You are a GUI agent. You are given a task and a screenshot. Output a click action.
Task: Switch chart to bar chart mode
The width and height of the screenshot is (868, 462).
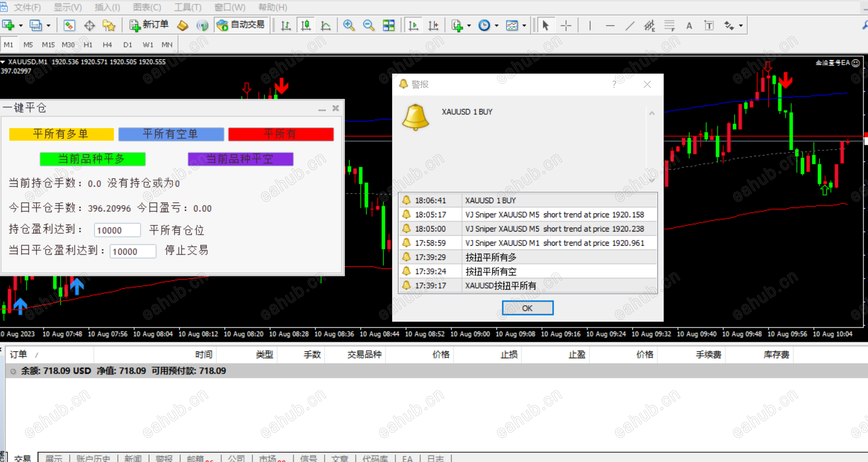coord(286,26)
